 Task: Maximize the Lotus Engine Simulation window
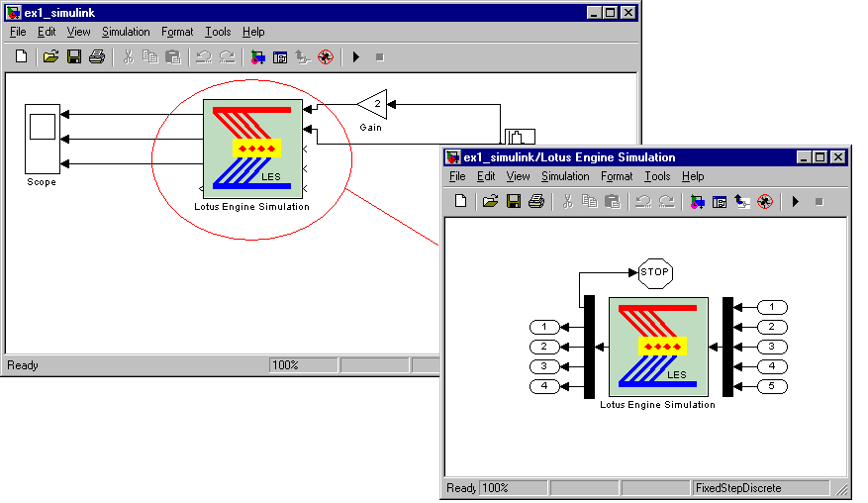(x=820, y=157)
